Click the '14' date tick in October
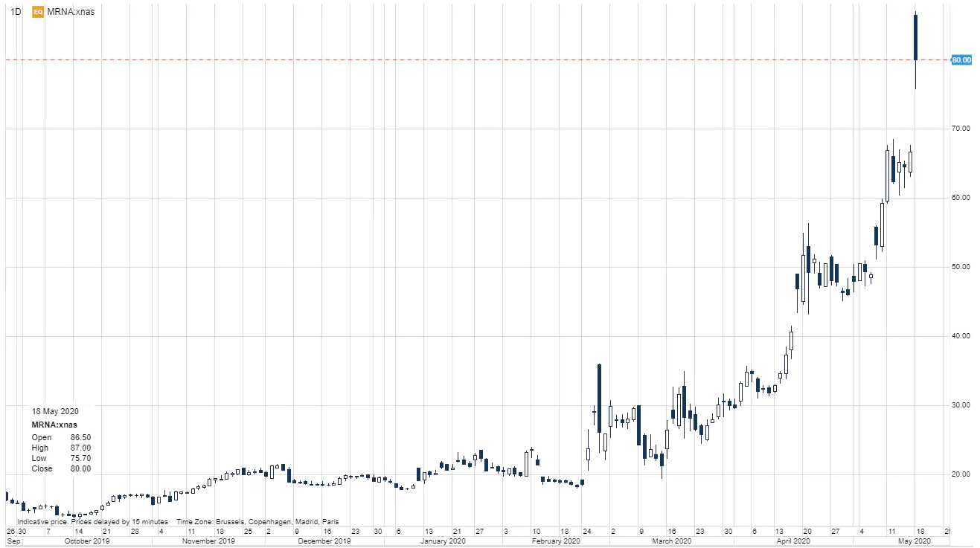Image resolution: width=980 pixels, height=548 pixels. click(77, 532)
